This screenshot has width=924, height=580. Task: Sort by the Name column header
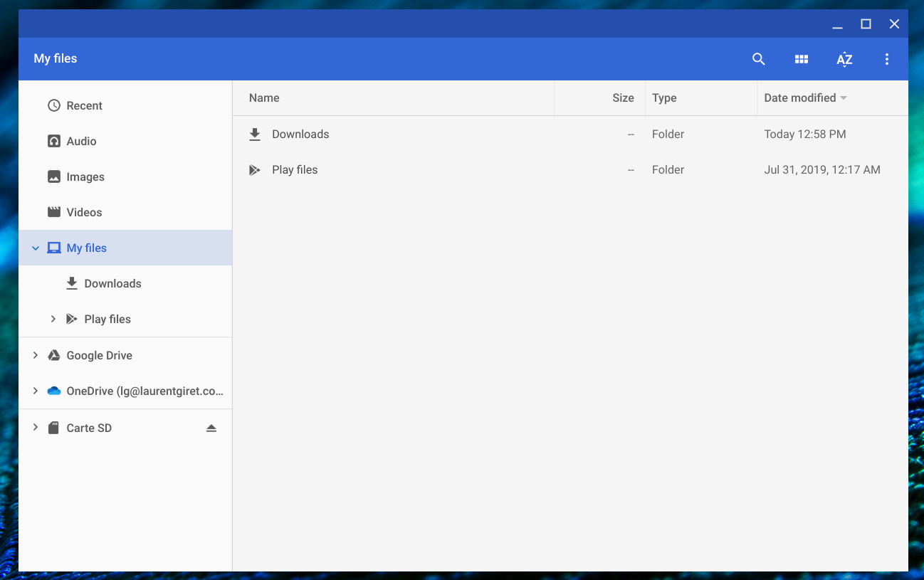tap(264, 97)
